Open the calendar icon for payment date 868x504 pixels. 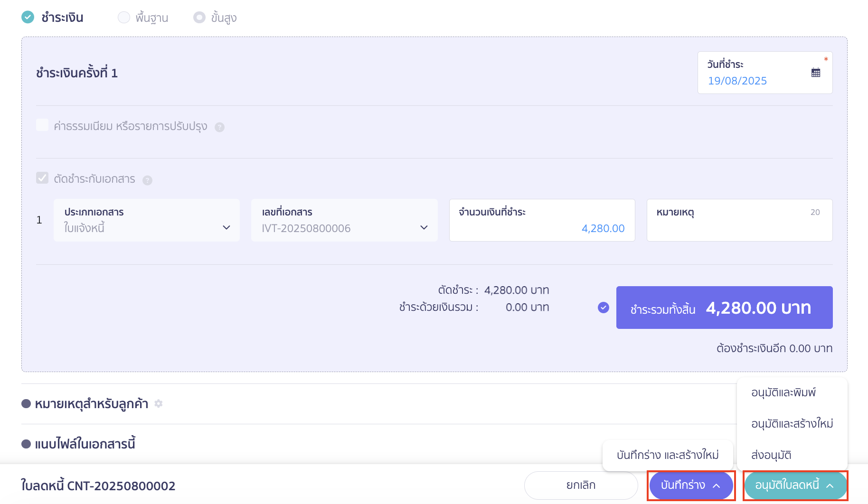(x=815, y=73)
